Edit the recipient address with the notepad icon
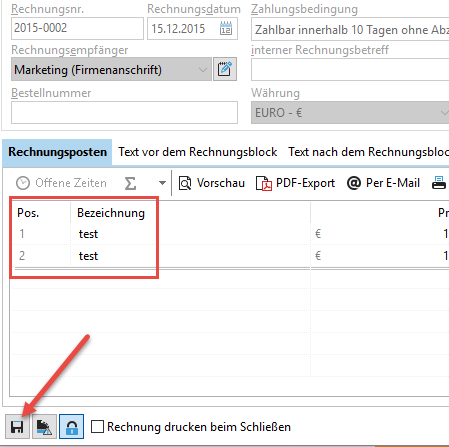Screen dimensions: 449x447 [225, 69]
